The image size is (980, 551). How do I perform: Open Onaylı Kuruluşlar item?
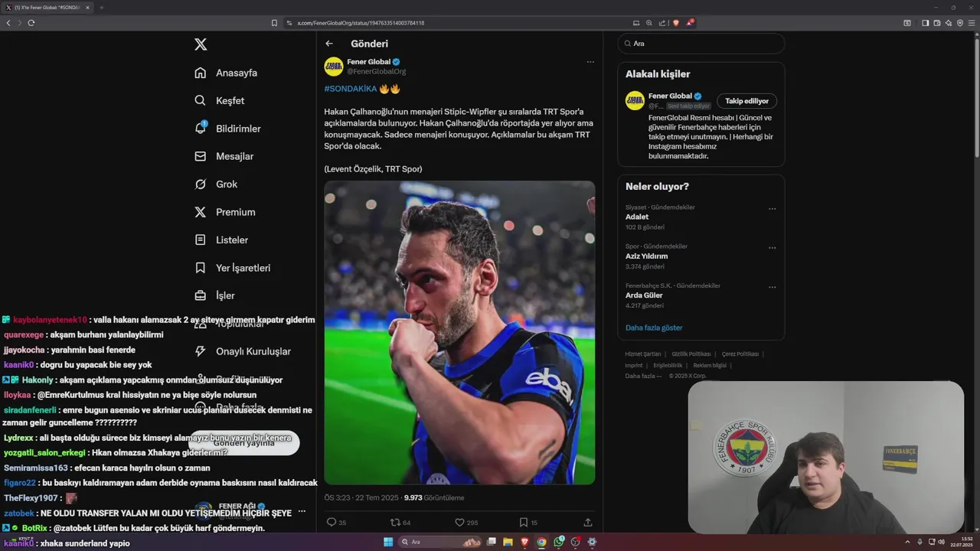click(242, 351)
